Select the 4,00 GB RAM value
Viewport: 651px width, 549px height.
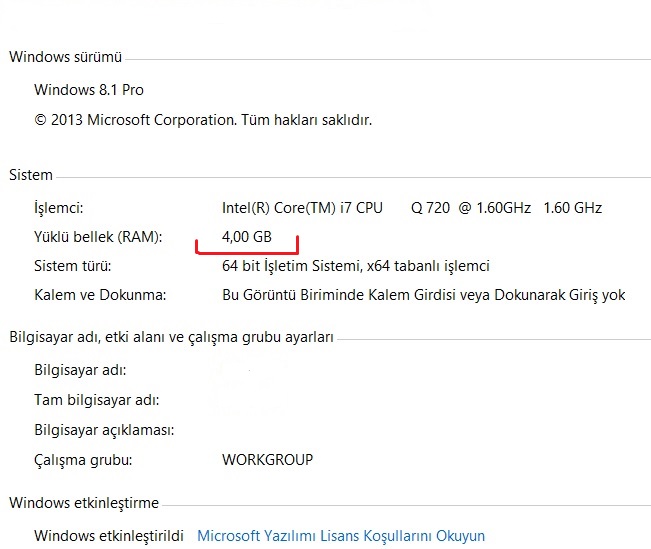tap(247, 237)
